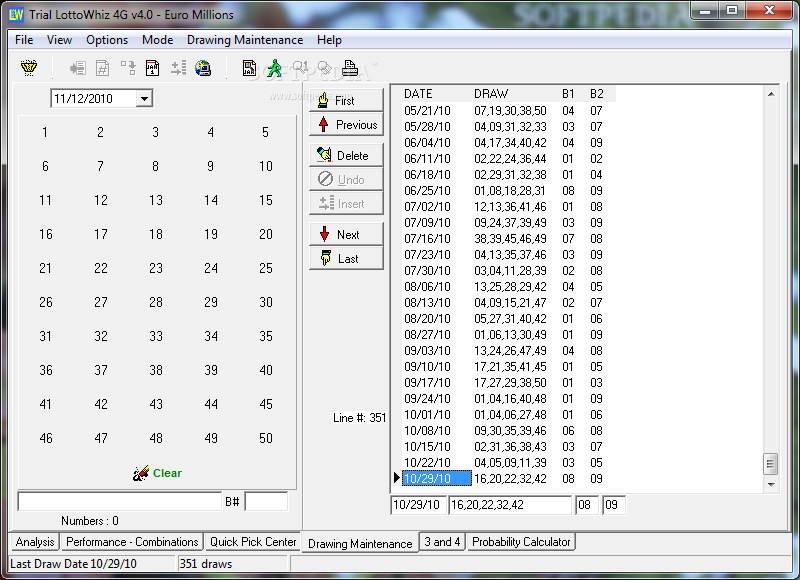Click the grayed-out Undo button

click(346, 179)
